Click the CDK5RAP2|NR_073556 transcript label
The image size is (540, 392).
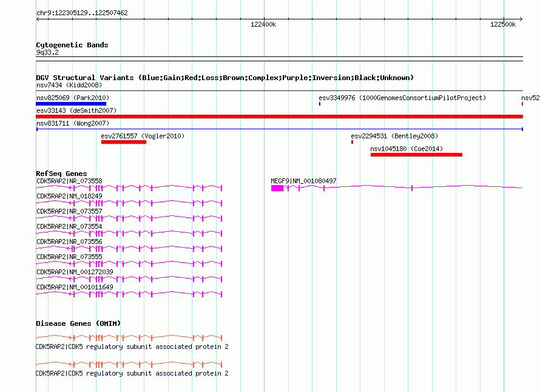click(x=69, y=242)
